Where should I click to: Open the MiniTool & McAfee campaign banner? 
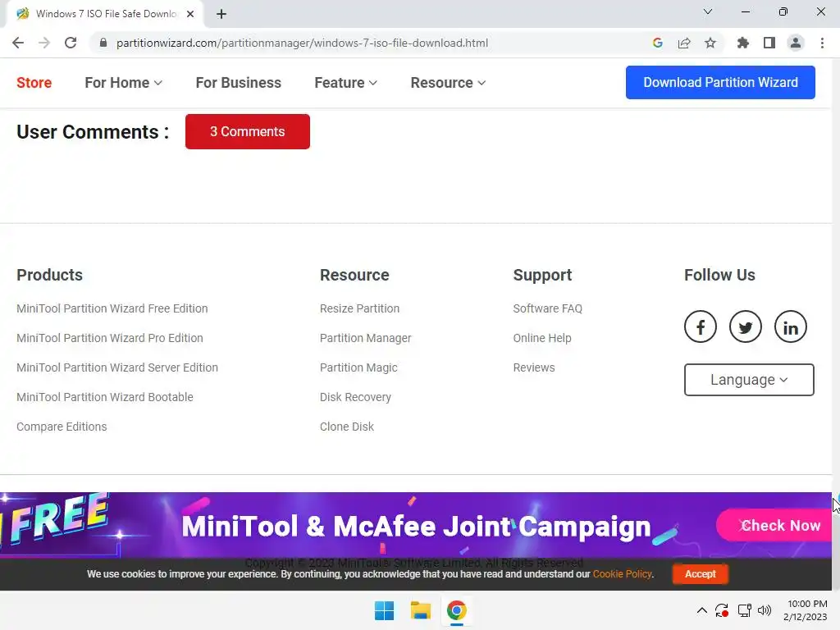tap(416, 526)
